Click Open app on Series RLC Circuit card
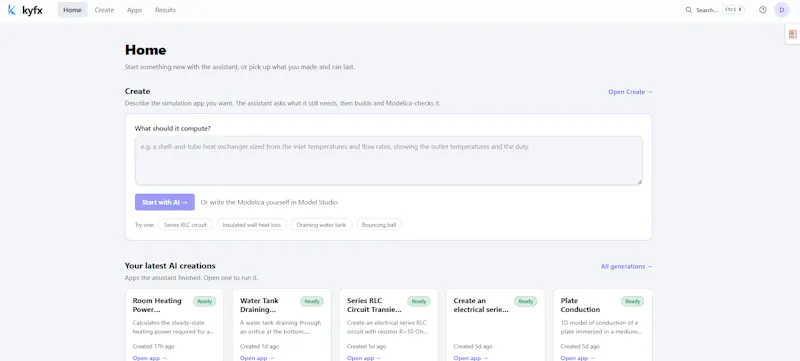Viewport: 800px width, 361px height. [x=364, y=358]
